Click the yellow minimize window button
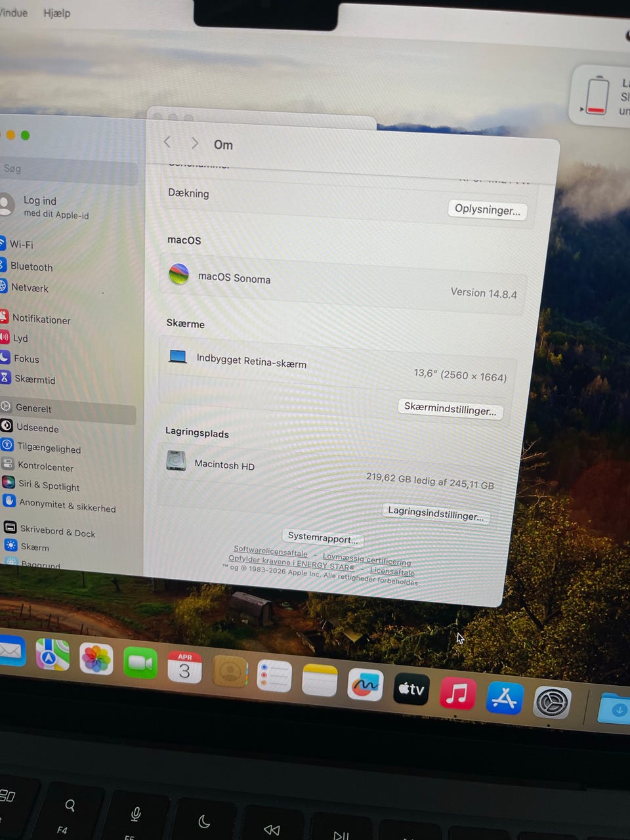The image size is (630, 840). (x=10, y=135)
